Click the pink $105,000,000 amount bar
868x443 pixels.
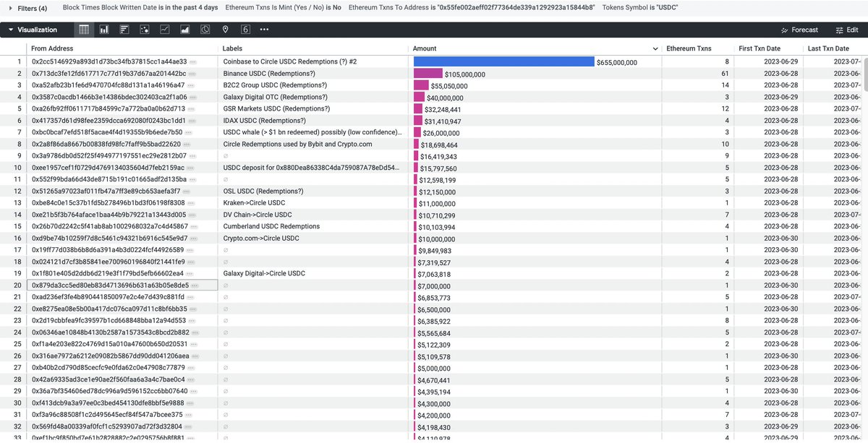(x=428, y=74)
